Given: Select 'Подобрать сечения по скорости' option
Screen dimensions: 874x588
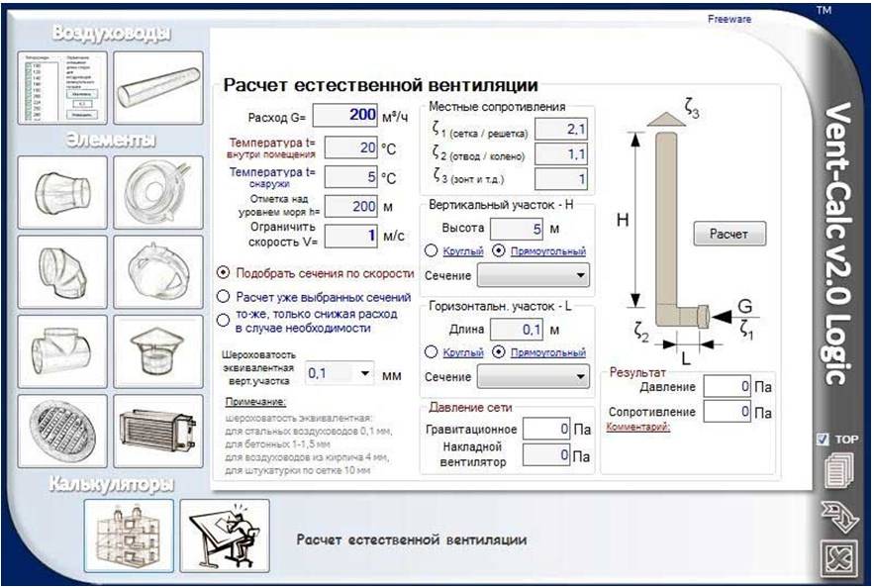Looking at the screenshot, I should pyautogui.click(x=223, y=272).
